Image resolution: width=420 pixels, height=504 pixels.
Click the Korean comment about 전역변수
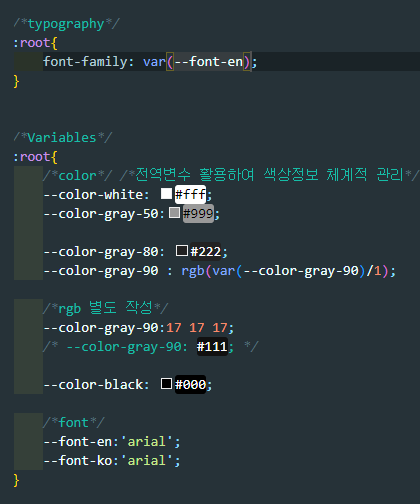coord(270,175)
